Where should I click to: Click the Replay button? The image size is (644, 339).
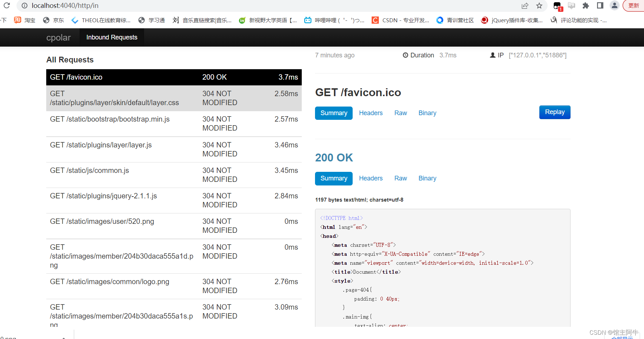tap(555, 112)
